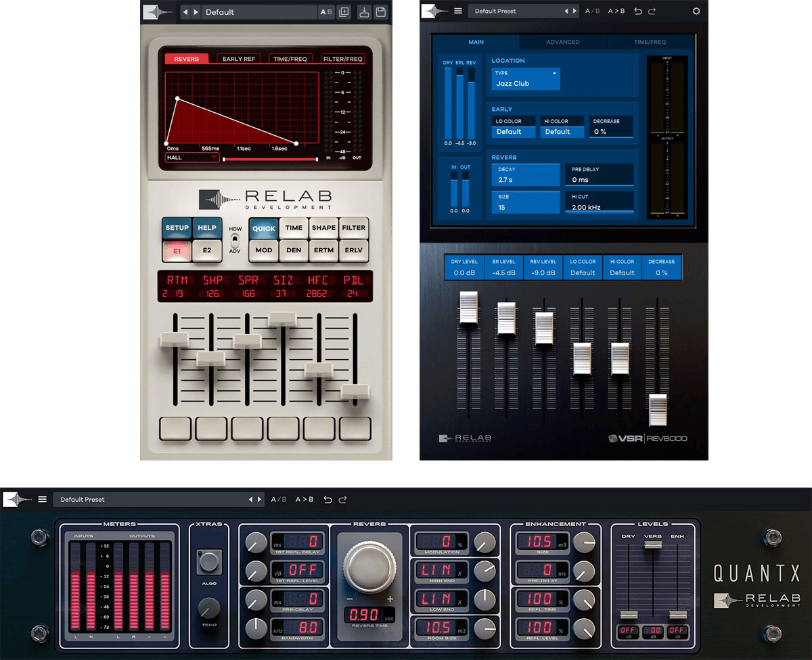Open hamburger menu in the REV6000 header
The image size is (812, 660).
[458, 11]
